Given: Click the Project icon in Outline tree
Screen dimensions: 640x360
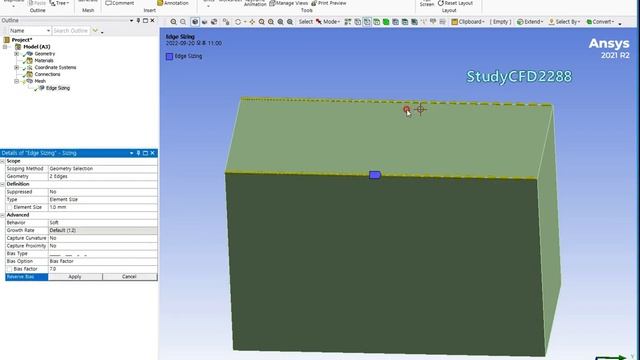Looking at the screenshot, I should pyautogui.click(x=7, y=40).
